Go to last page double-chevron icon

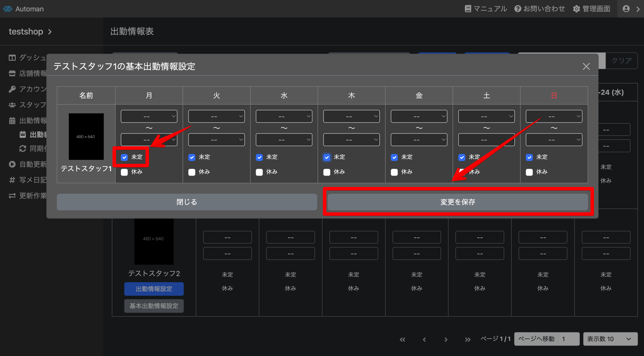[467, 339]
